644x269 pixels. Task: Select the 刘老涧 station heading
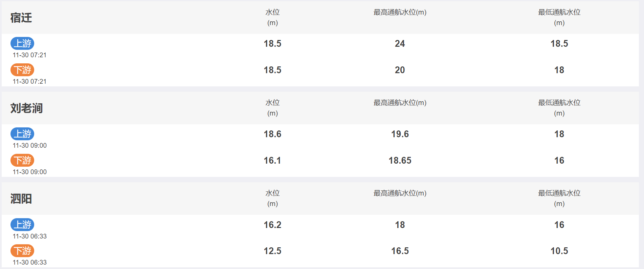26,108
